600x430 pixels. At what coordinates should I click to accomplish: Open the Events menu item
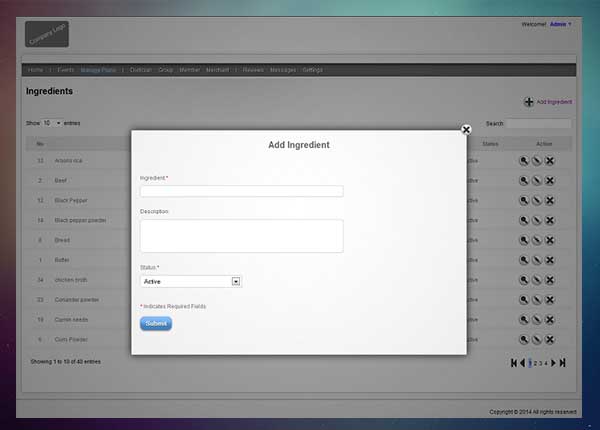65,70
